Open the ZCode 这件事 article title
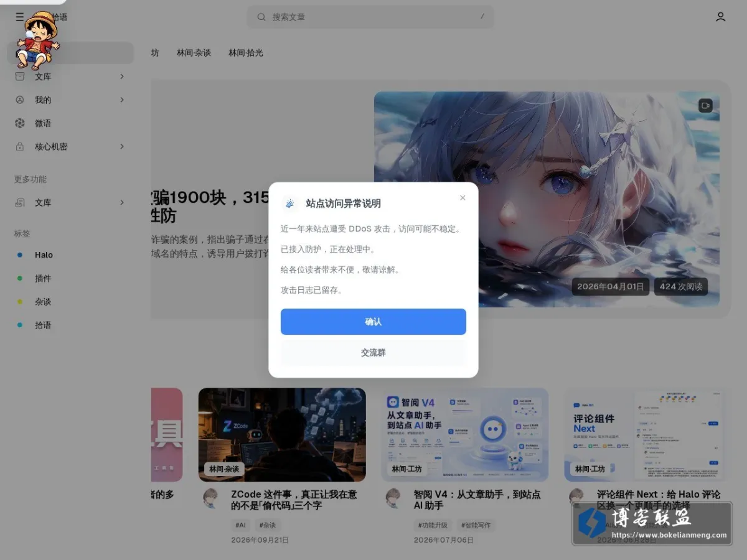 294,500
